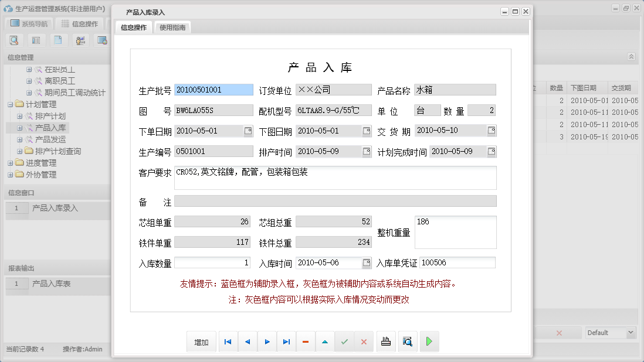Cancel changes with the red X icon
Image resolution: width=644 pixels, height=362 pixels.
(364, 341)
